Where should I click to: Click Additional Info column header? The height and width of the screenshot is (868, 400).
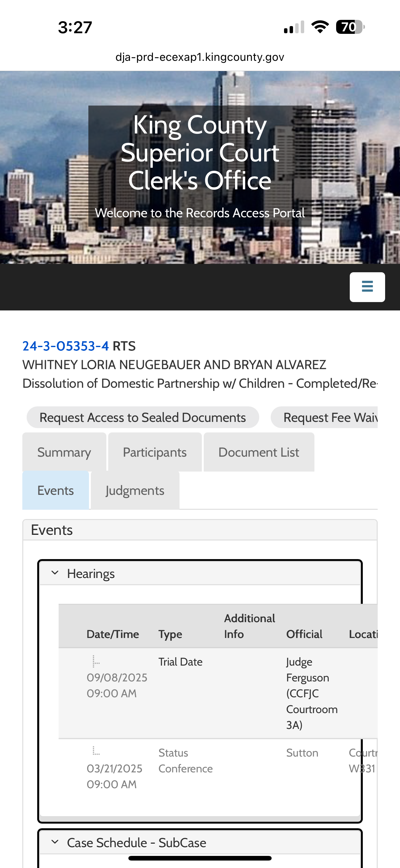point(250,626)
